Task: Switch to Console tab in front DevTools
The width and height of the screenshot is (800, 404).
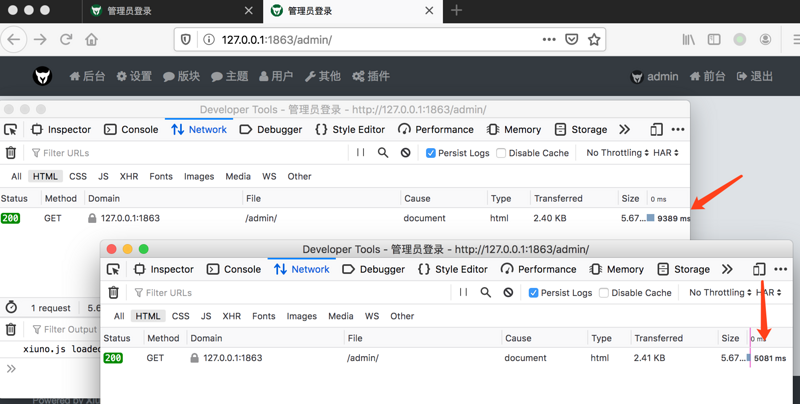Action: tap(233, 269)
